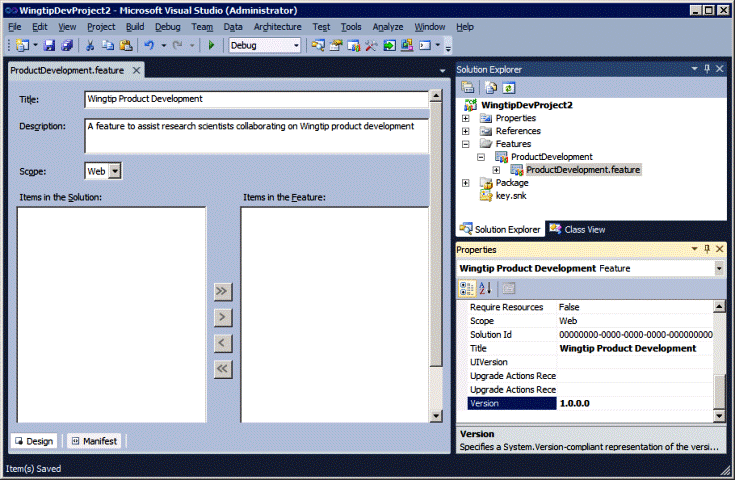Open the New Project dropdown arrow

35,45
